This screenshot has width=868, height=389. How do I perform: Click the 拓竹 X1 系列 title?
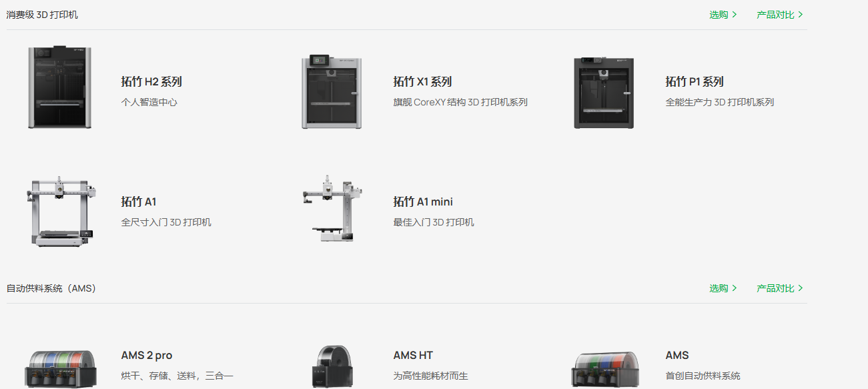[422, 81]
